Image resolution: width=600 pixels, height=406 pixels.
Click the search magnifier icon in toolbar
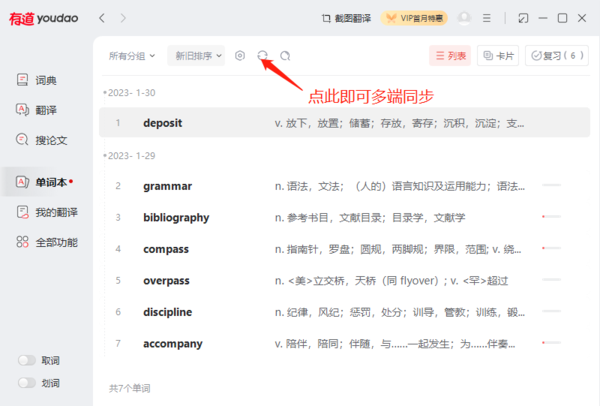click(286, 56)
